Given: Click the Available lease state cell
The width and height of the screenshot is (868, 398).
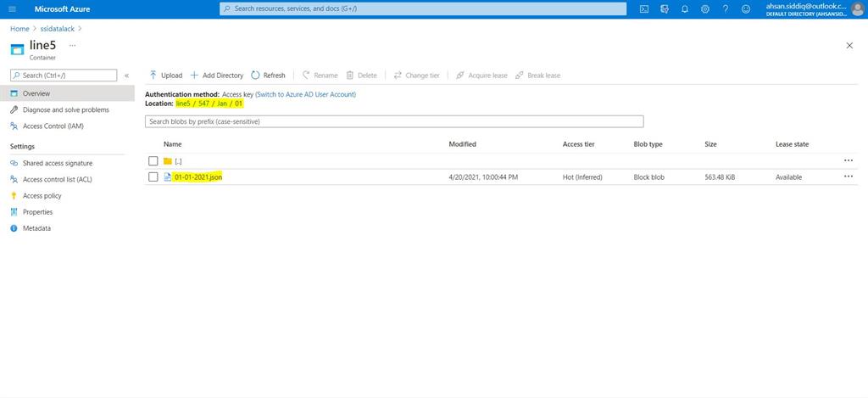Looking at the screenshot, I should [789, 177].
